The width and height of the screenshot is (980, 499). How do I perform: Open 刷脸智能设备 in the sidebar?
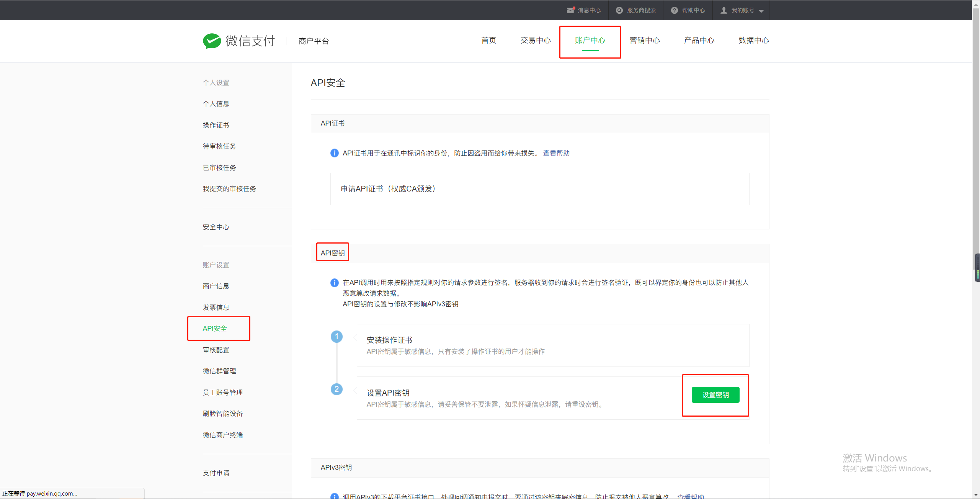(x=223, y=414)
